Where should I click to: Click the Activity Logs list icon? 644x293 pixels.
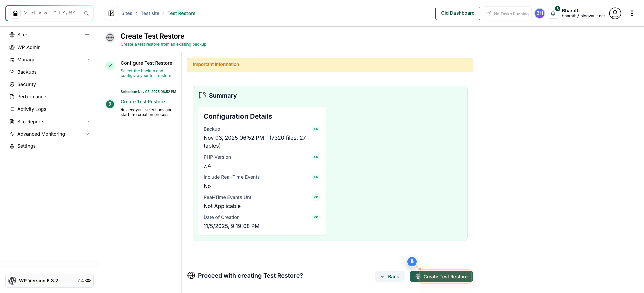12,109
